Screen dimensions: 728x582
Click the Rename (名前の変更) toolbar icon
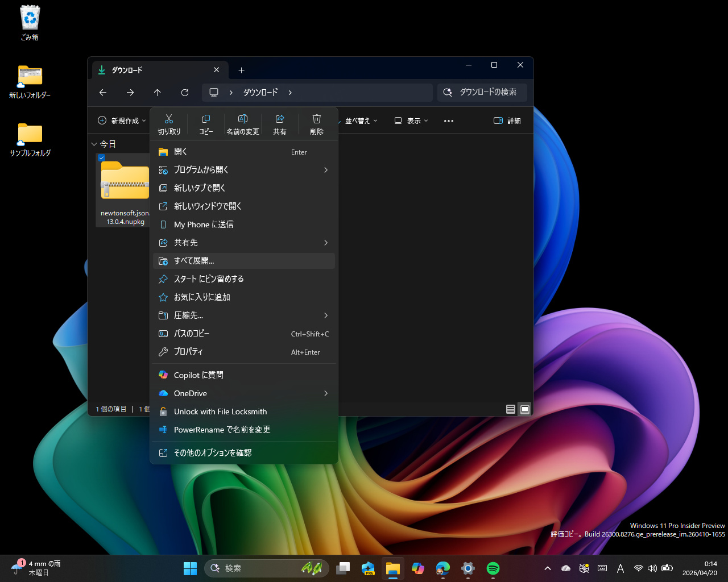(242, 123)
